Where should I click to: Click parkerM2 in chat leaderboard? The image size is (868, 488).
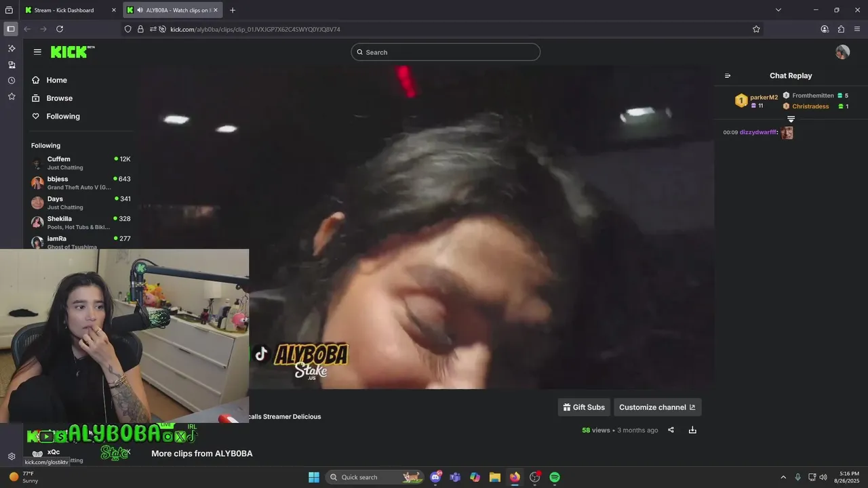(764, 98)
